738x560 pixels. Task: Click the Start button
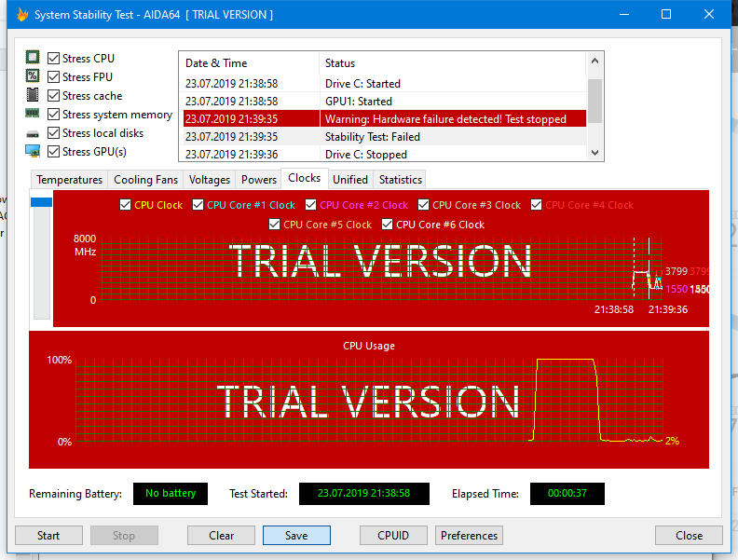click(x=48, y=536)
